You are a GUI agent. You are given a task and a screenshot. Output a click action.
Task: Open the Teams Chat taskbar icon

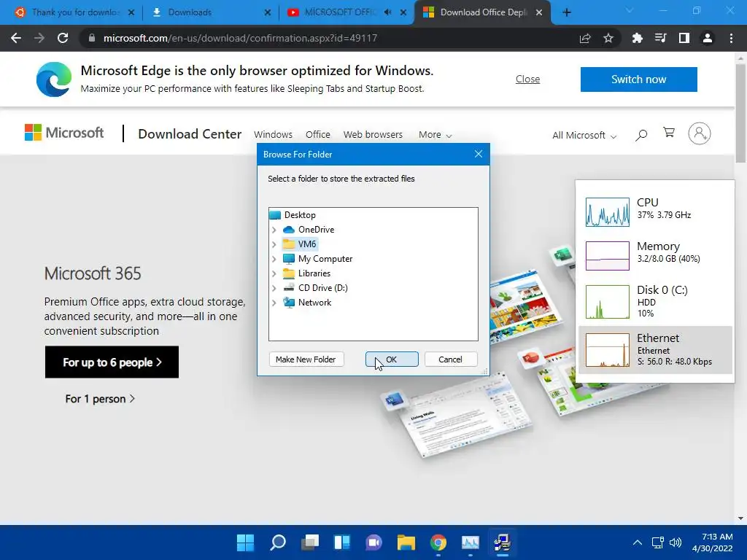[374, 542]
